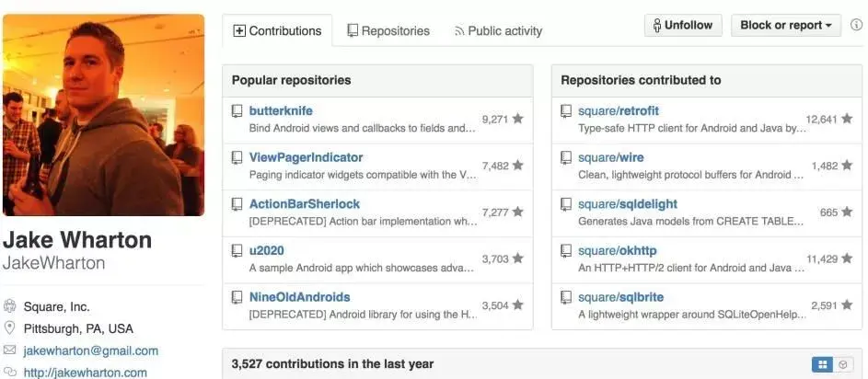
Task: Click the location pin icon beside Pittsburgh
Action: point(10,328)
